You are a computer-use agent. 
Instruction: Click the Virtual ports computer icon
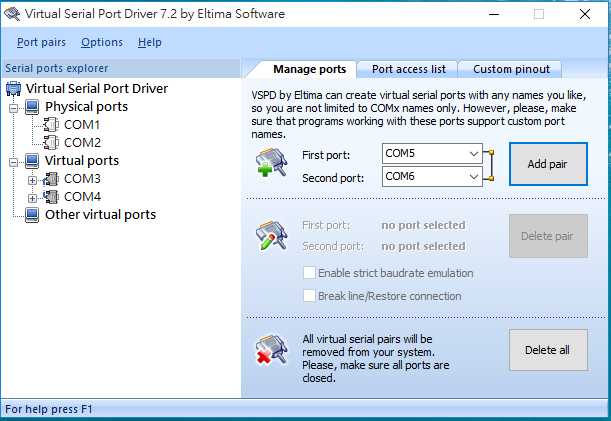[32, 161]
